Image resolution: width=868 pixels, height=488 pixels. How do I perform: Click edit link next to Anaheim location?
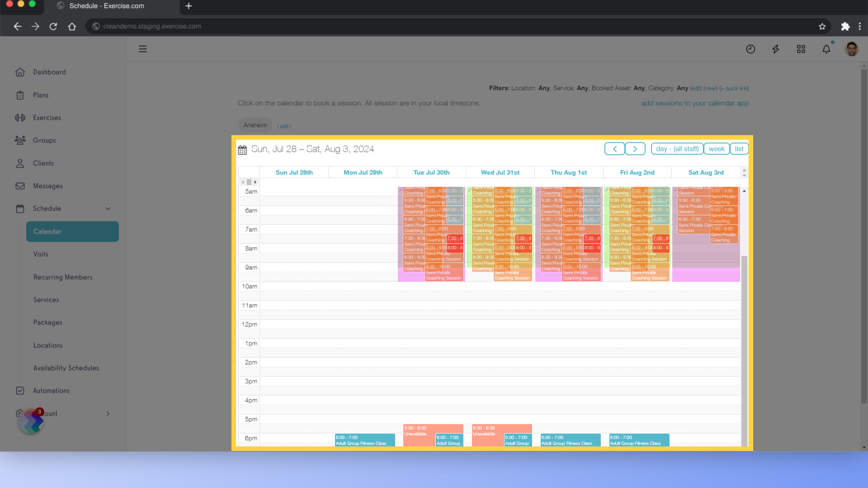pos(284,126)
